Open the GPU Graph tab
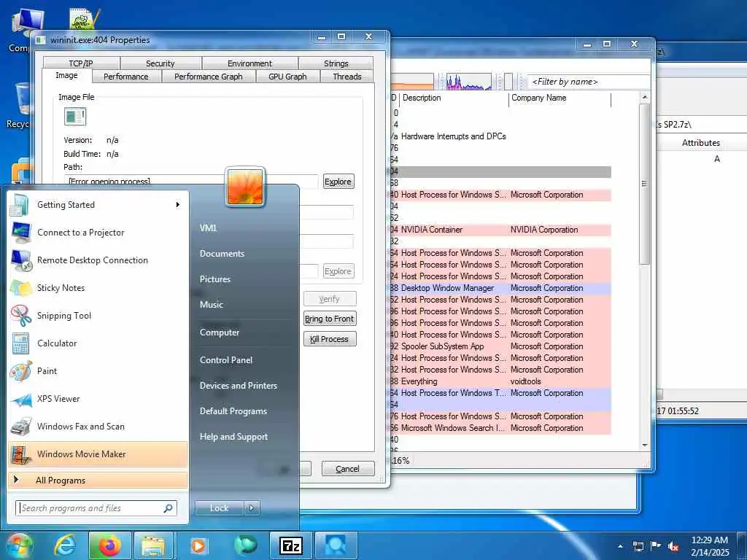Screen dimensions: 747x560 tap(287, 76)
